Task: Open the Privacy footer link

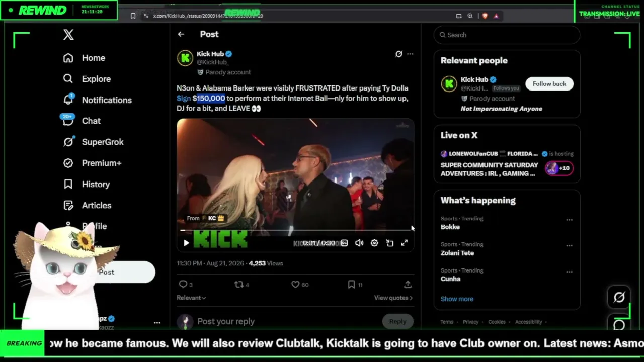Action: 471,322
